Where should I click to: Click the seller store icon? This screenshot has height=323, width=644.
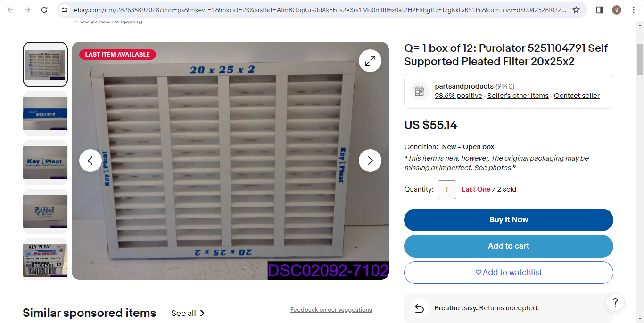[x=419, y=91]
